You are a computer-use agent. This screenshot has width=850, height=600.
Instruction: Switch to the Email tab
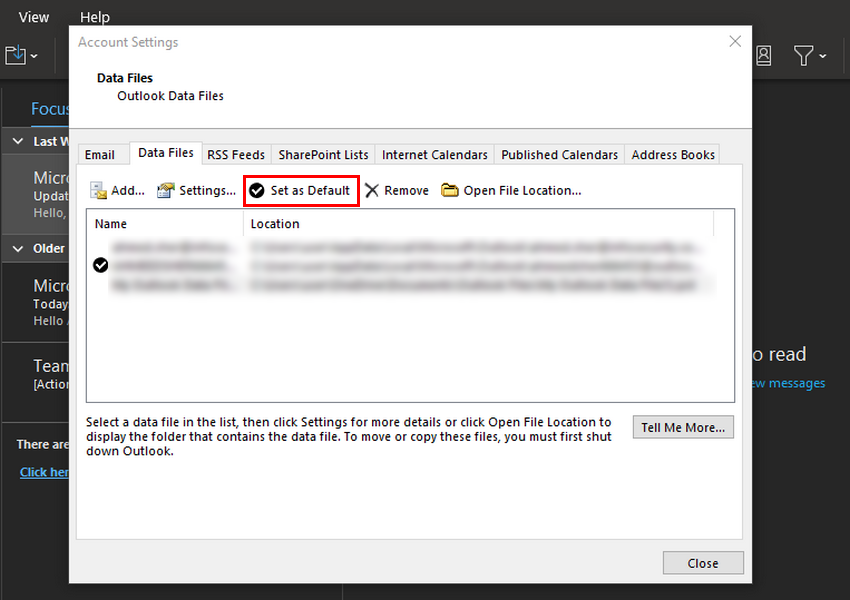tap(102, 153)
